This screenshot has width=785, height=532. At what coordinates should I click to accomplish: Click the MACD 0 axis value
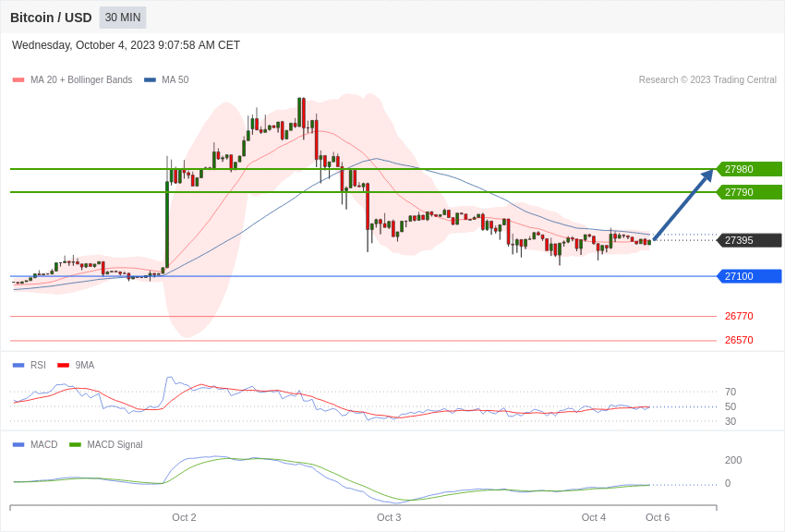(x=728, y=483)
